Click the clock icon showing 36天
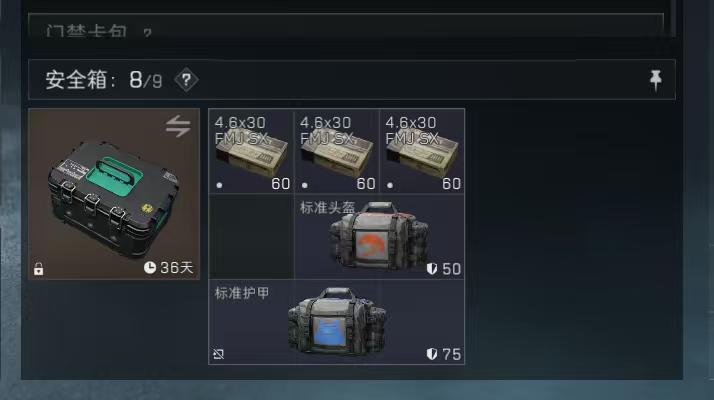Screen dimensions: 714x400 150,267
